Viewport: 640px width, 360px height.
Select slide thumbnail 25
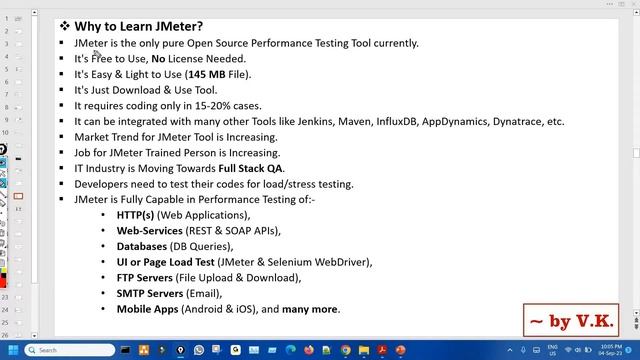click(18, 323)
